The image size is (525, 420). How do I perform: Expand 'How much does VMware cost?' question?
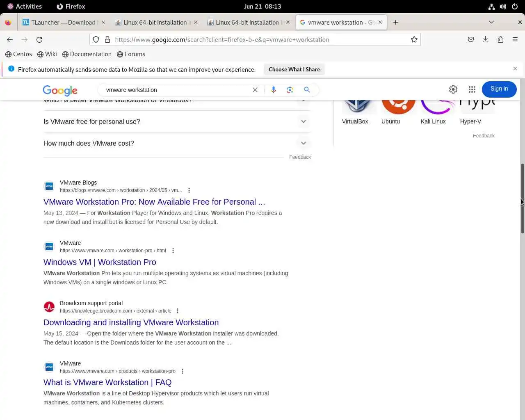177,143
